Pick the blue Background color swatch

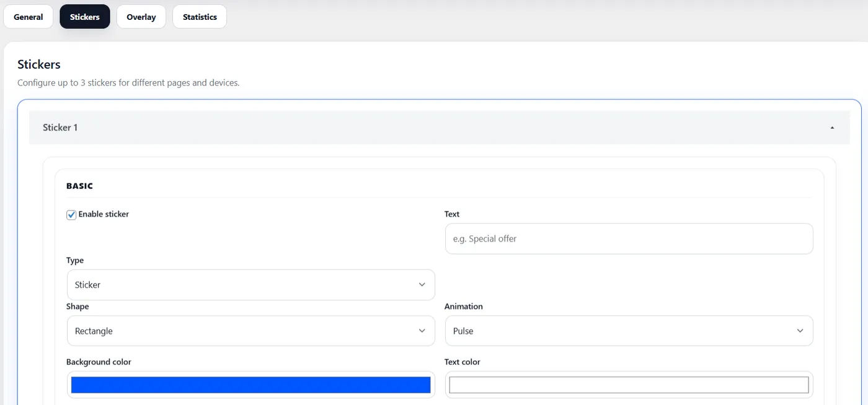(250, 385)
